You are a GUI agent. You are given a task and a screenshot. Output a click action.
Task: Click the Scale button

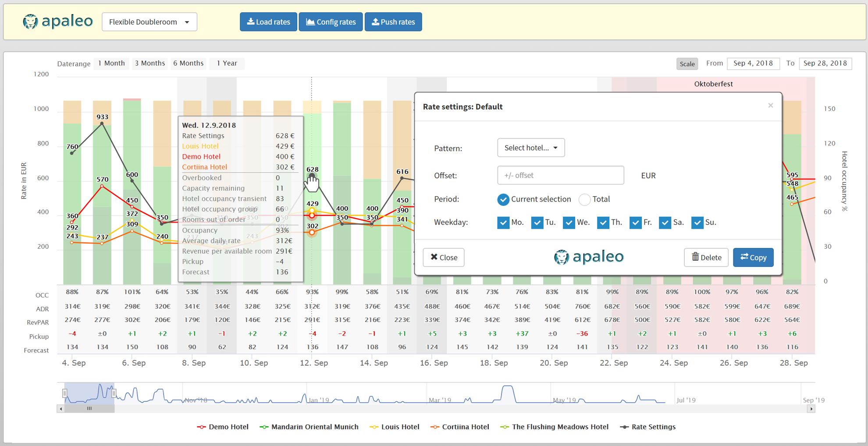coord(687,64)
